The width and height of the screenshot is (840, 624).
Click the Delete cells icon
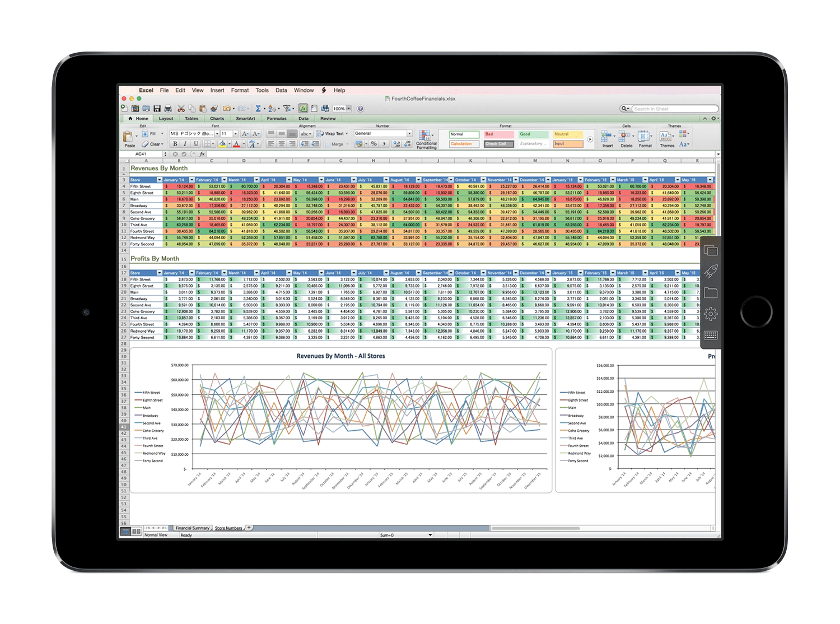pos(626,139)
